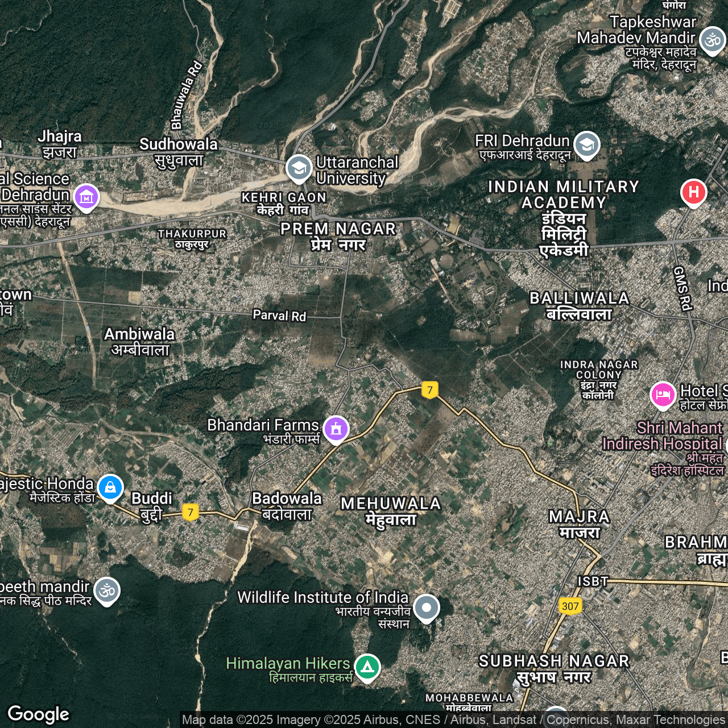This screenshot has height=728, width=728.
Task: Click the yellow 307 highway shield
Action: tap(570, 606)
